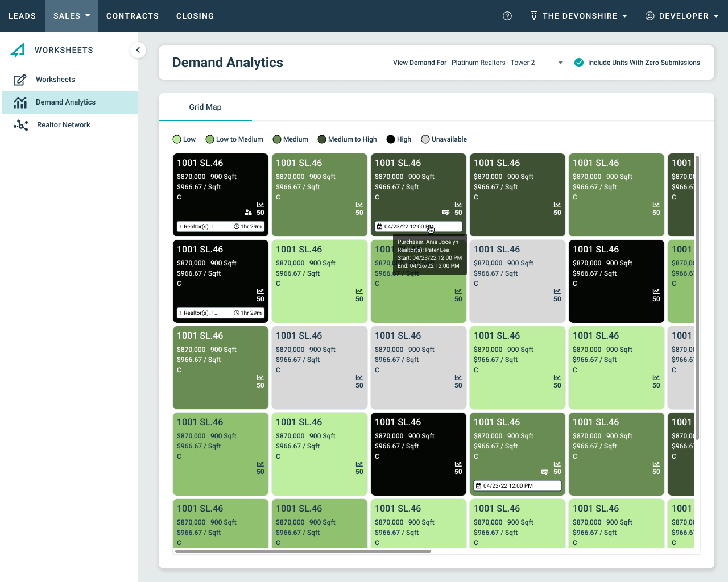Screen dimensions: 728x582
Task: Click the building icon beside The Devonshire
Action: (x=533, y=16)
